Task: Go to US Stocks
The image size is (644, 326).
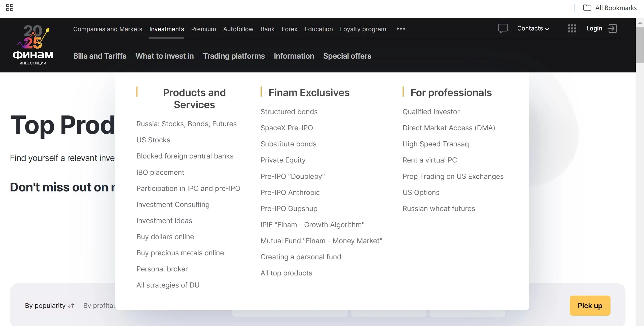Action: tap(153, 140)
